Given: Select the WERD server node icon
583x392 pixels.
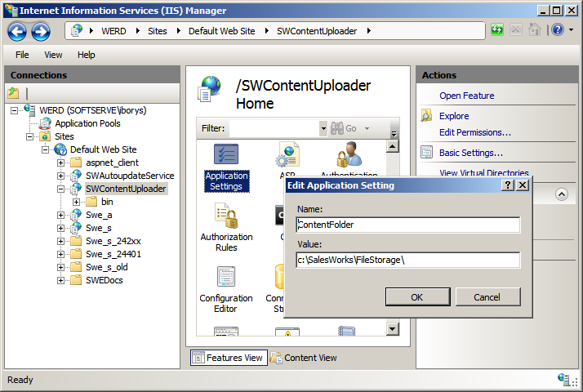Looking at the screenshot, I should pyautogui.click(x=29, y=110).
